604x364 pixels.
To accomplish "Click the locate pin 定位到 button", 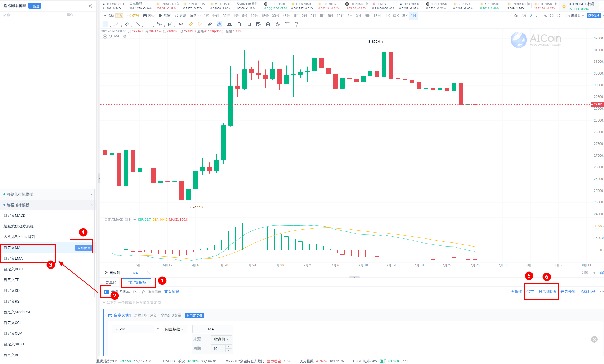I will [x=114, y=273].
